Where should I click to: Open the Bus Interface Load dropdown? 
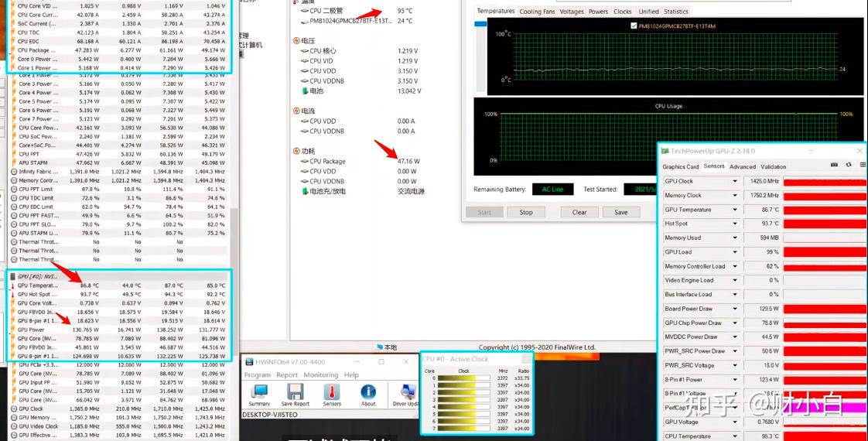pyautogui.click(x=735, y=294)
